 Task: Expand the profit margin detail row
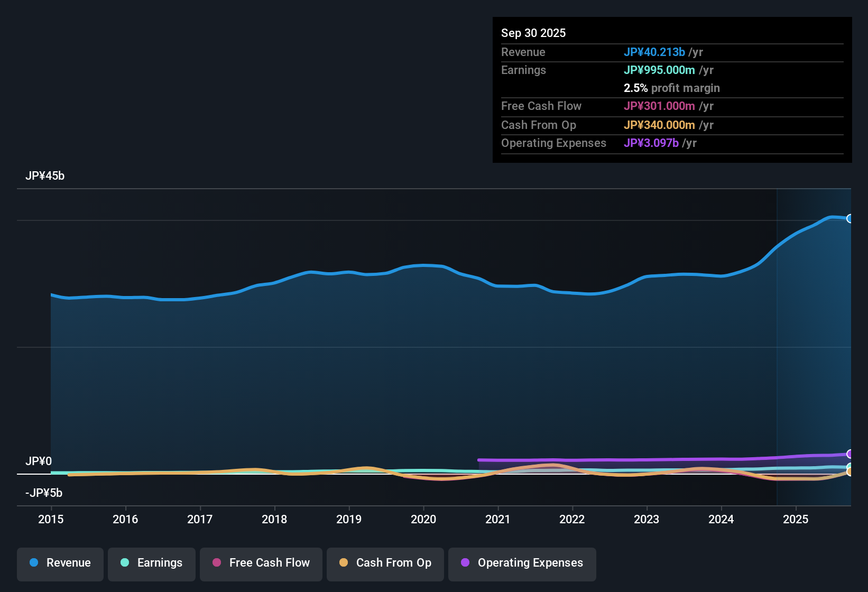point(671,88)
